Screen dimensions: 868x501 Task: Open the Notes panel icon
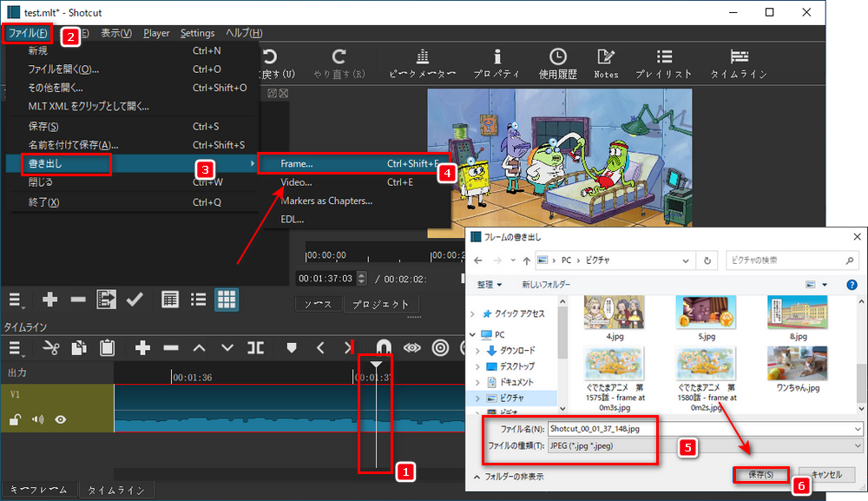pos(606,63)
